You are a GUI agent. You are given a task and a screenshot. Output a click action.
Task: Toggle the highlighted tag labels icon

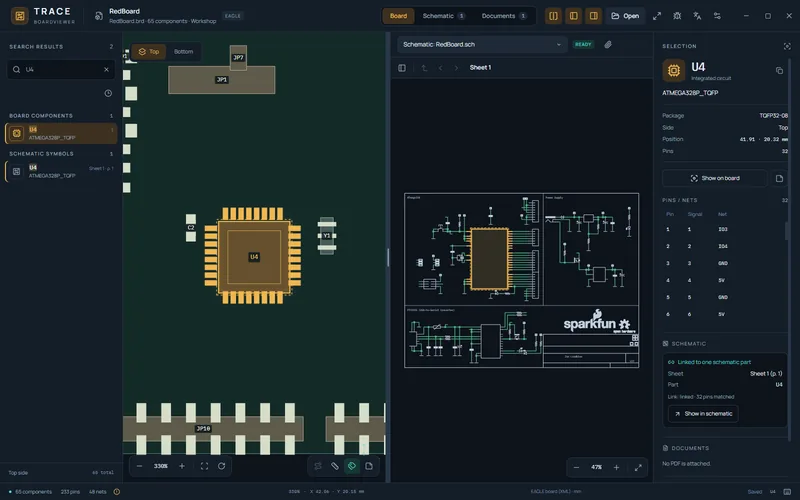coord(352,466)
